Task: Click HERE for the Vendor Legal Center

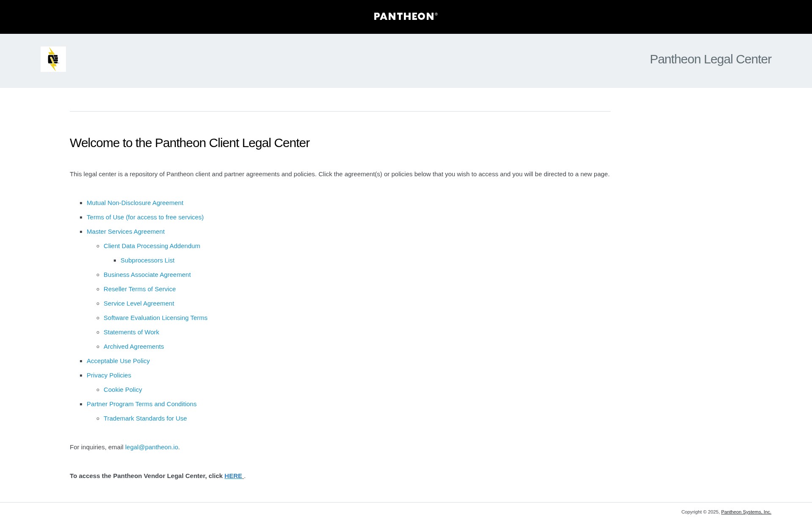Action: tap(234, 476)
